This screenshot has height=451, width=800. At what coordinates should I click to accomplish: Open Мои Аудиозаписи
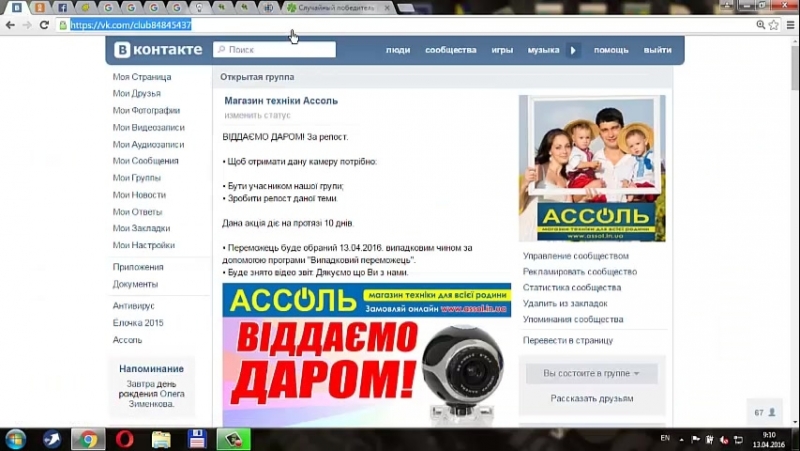coord(148,144)
